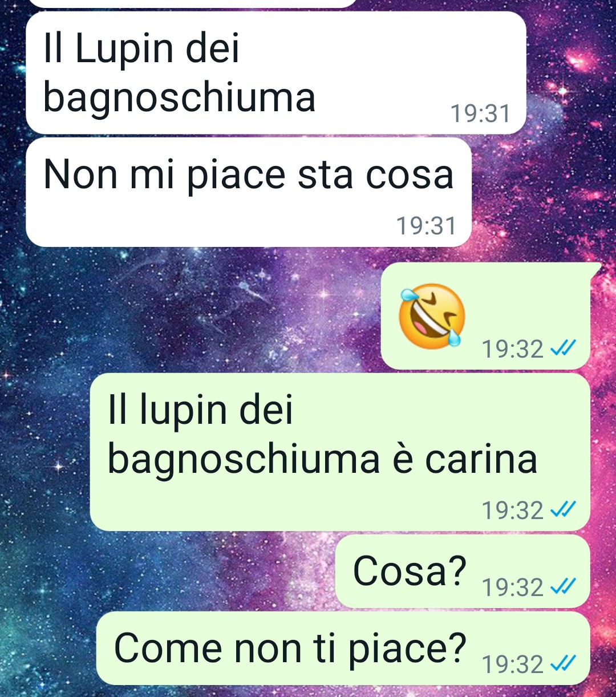Screen dimensions: 616x697
Task: Tap 19:32 timestamp on 'è carina' message
Action: point(513,510)
